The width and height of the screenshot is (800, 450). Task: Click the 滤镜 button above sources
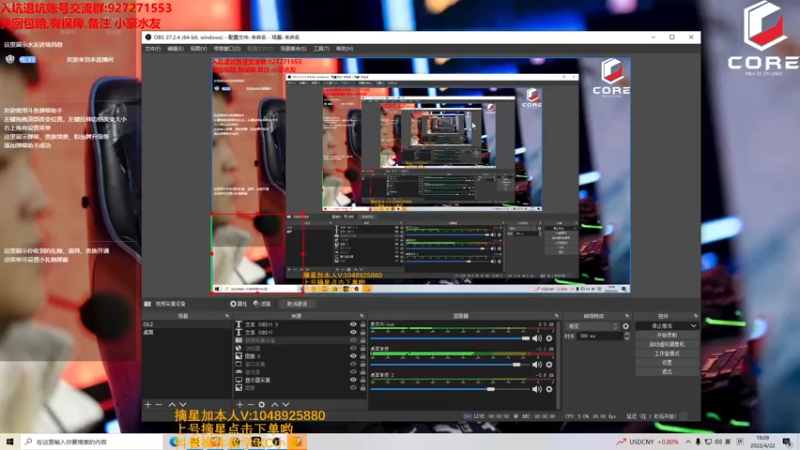pos(262,304)
